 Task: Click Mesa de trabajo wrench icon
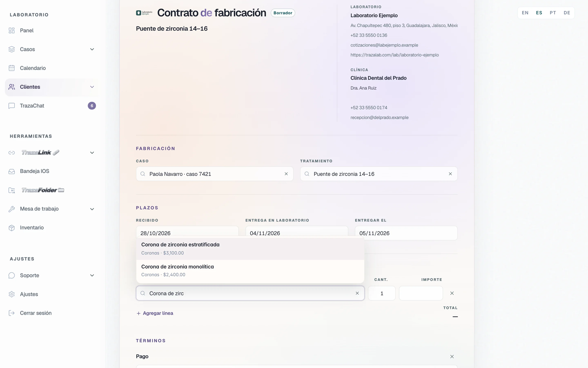tap(12, 209)
